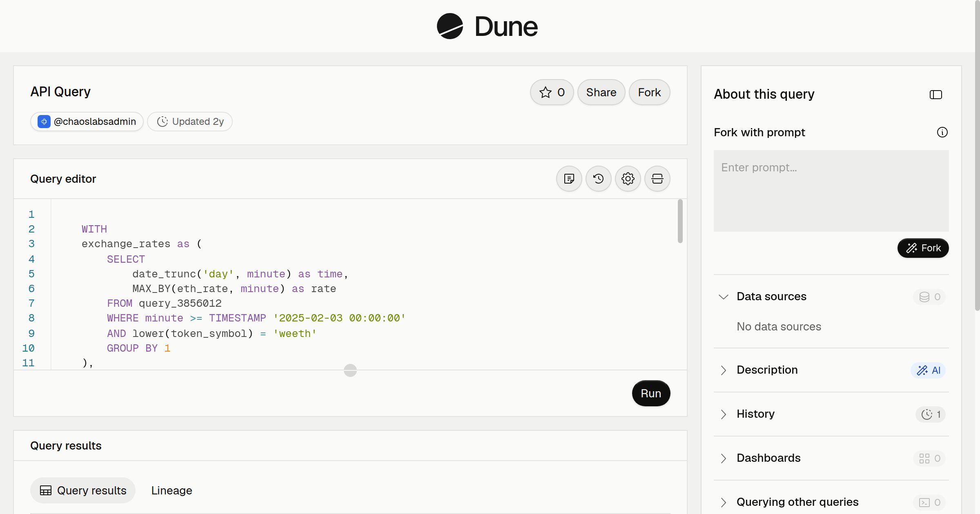Show Fork with prompt info tooltip
Screen dimensions: 980x514
[942, 132]
